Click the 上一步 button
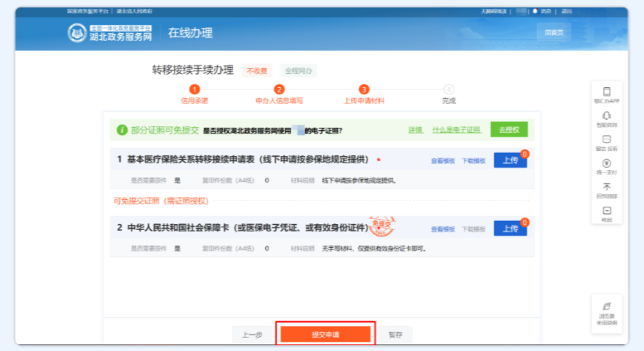Image resolution: width=644 pixels, height=351 pixels. (252, 334)
